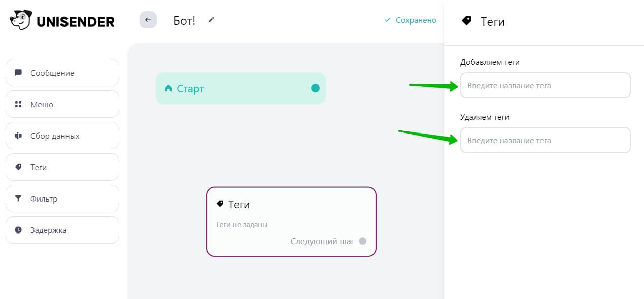Add the Сообщение block
Image resolution: width=644 pixels, height=299 pixels.
click(62, 73)
